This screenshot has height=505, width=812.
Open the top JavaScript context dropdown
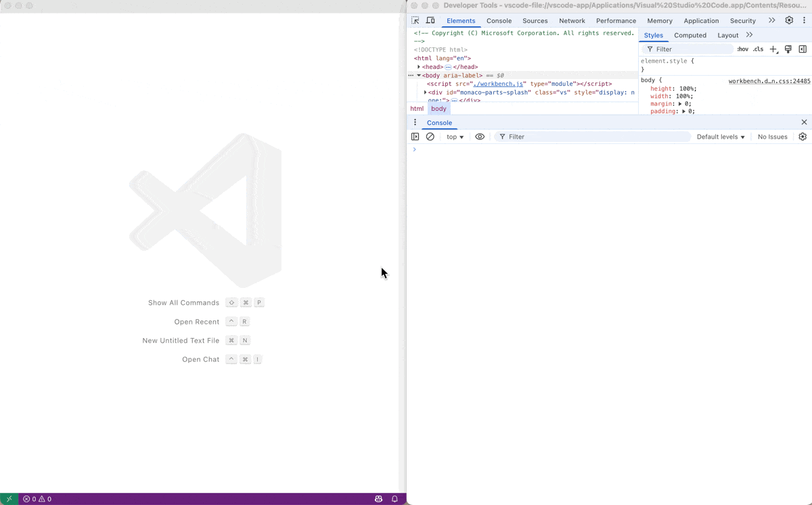click(455, 137)
